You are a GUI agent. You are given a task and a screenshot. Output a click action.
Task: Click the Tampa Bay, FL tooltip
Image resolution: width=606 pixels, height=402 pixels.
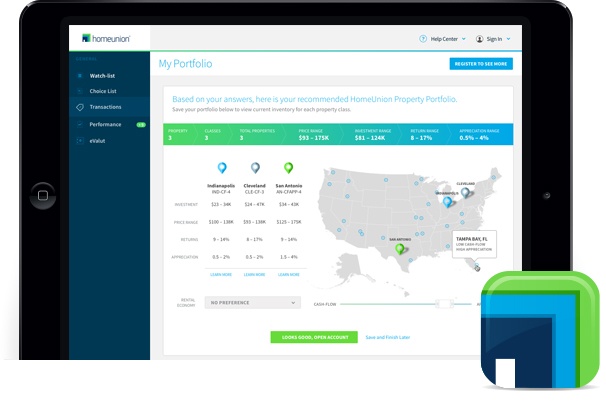tap(474, 244)
